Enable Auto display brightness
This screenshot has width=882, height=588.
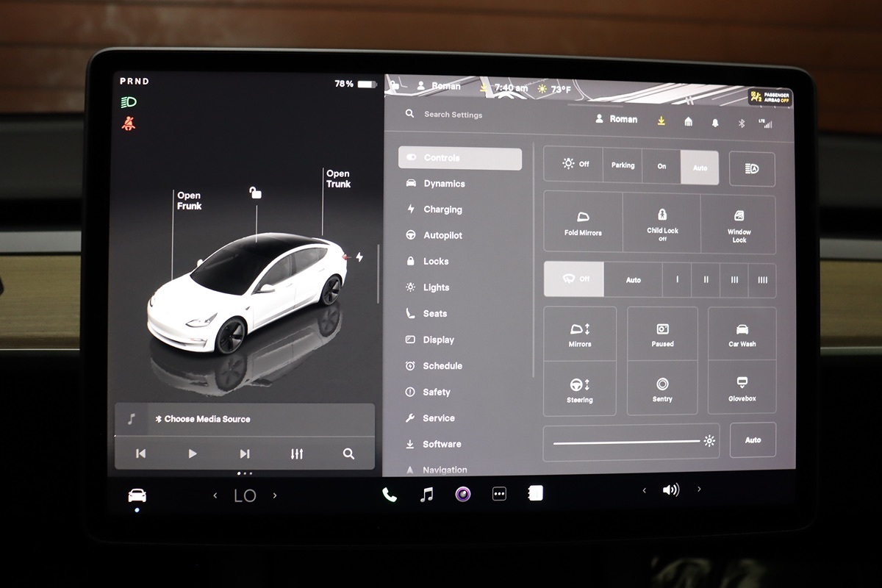tap(753, 440)
